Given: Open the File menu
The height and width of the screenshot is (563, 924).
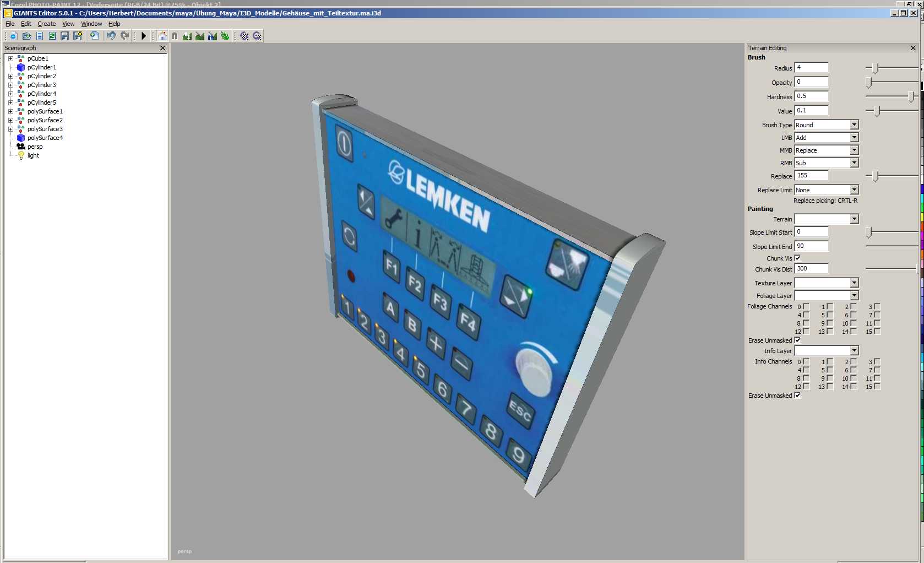Looking at the screenshot, I should [10, 24].
